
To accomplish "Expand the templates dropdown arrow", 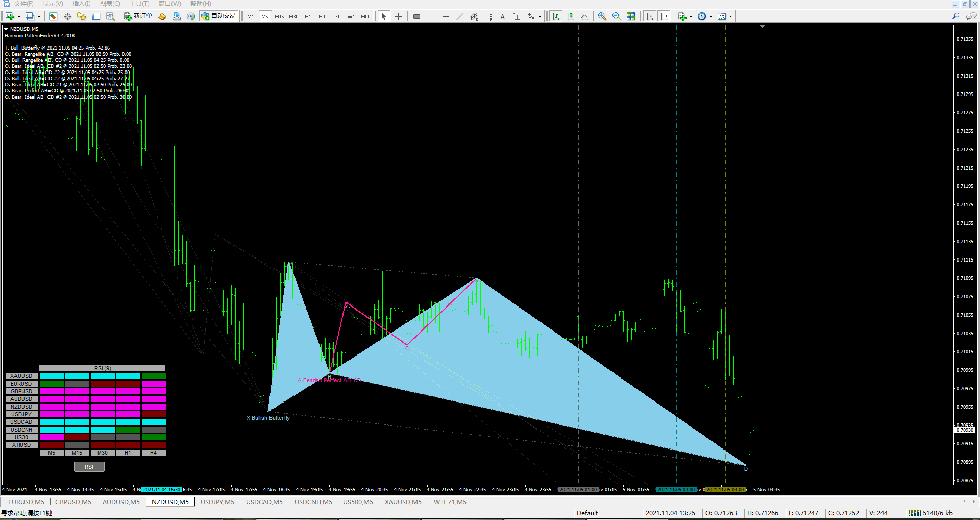I will click(730, 17).
